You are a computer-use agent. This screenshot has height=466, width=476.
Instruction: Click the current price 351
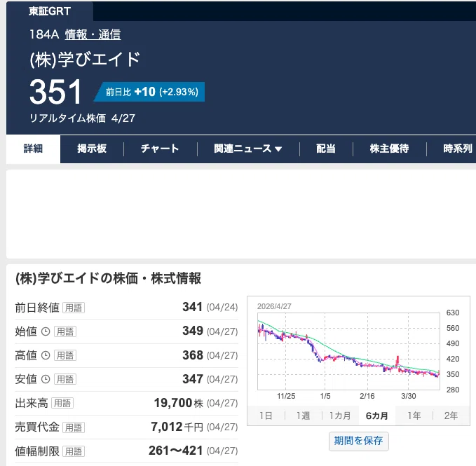click(55, 92)
